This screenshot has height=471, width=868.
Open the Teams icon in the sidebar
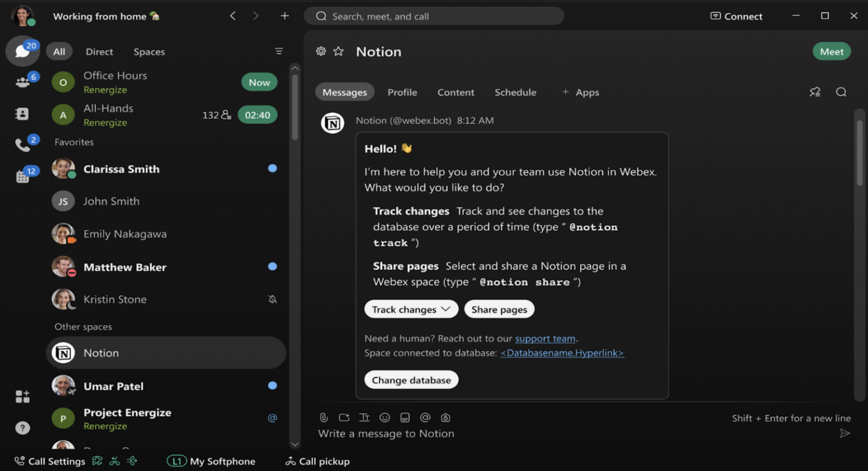pos(23,81)
